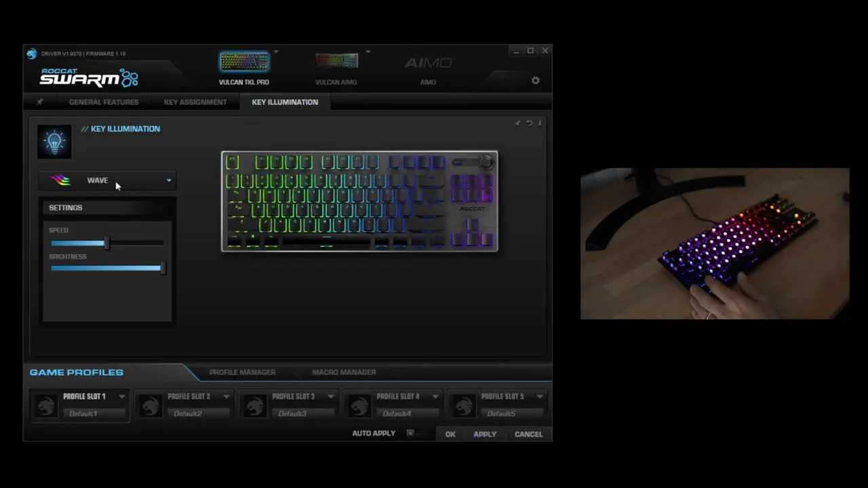Click the keyboard illumination preview image

[x=359, y=201]
